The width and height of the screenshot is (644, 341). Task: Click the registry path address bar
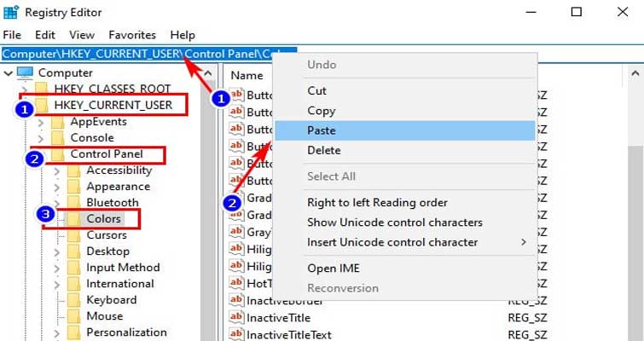[322, 54]
